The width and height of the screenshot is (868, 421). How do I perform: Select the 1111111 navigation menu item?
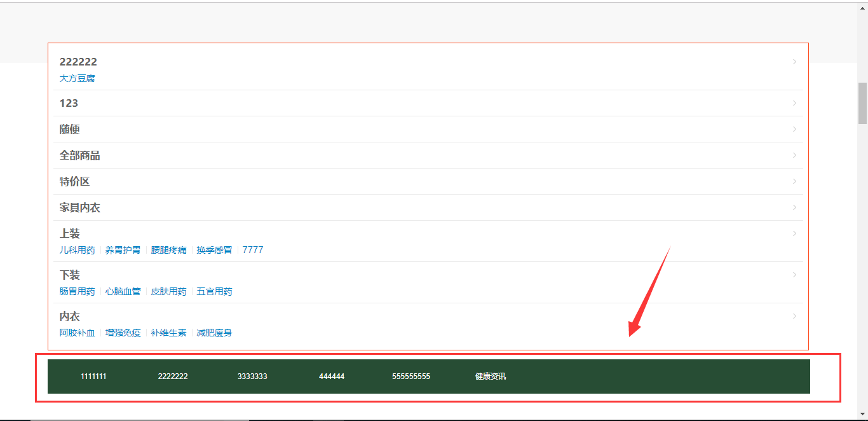(93, 376)
